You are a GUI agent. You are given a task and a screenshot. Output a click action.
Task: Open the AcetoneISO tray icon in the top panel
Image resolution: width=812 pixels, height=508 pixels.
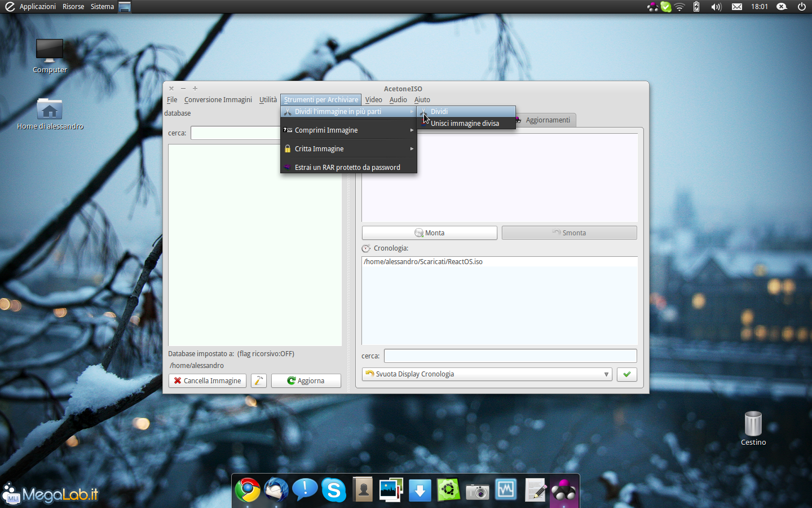(x=652, y=7)
